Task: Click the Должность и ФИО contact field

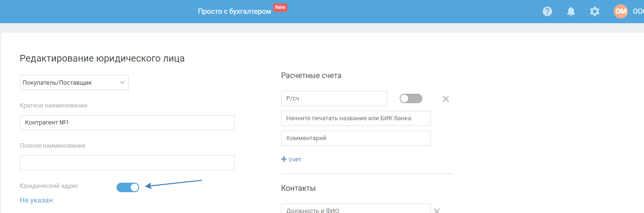Action: pos(356,209)
